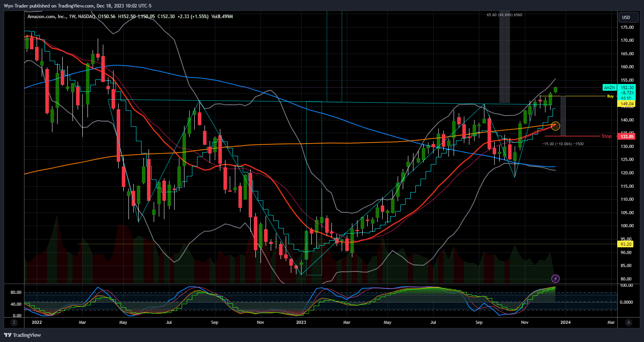Click the 160.00 price axis label

(627, 67)
